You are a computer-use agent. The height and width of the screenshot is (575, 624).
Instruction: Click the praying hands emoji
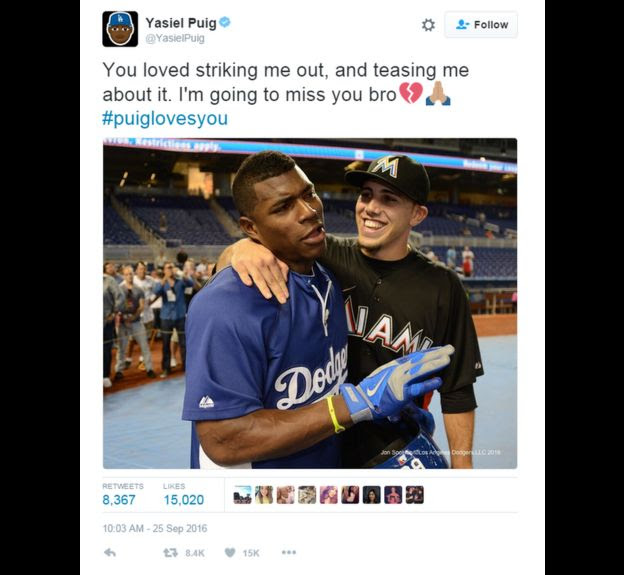438,94
